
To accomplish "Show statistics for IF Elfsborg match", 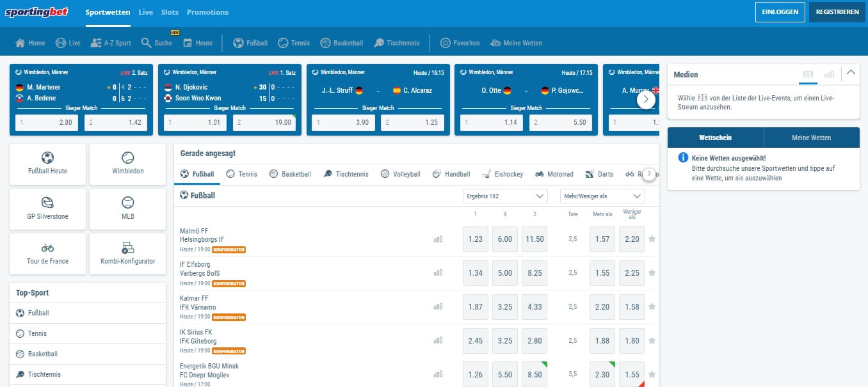I will pyautogui.click(x=438, y=272).
